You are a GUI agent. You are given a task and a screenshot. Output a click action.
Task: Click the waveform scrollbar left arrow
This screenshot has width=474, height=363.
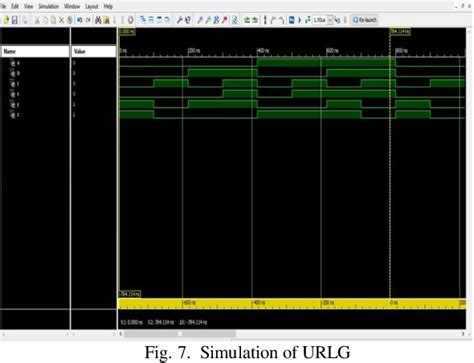[x=121, y=334]
